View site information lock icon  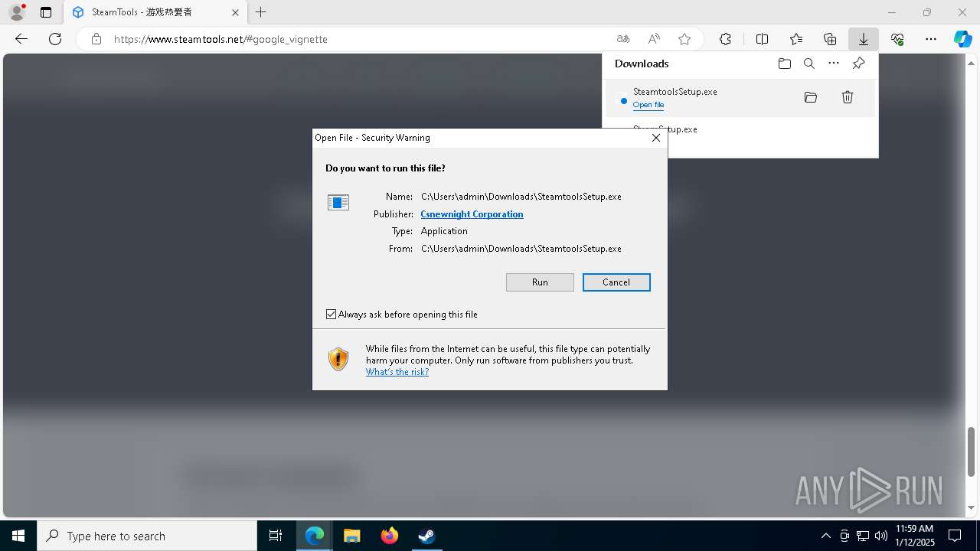click(x=96, y=39)
